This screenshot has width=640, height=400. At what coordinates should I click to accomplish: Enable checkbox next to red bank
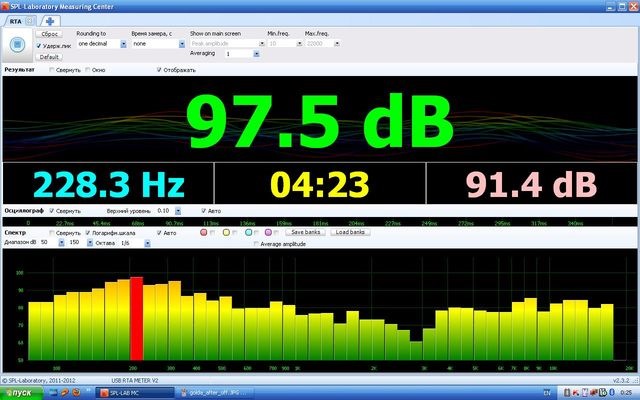tap(212, 233)
